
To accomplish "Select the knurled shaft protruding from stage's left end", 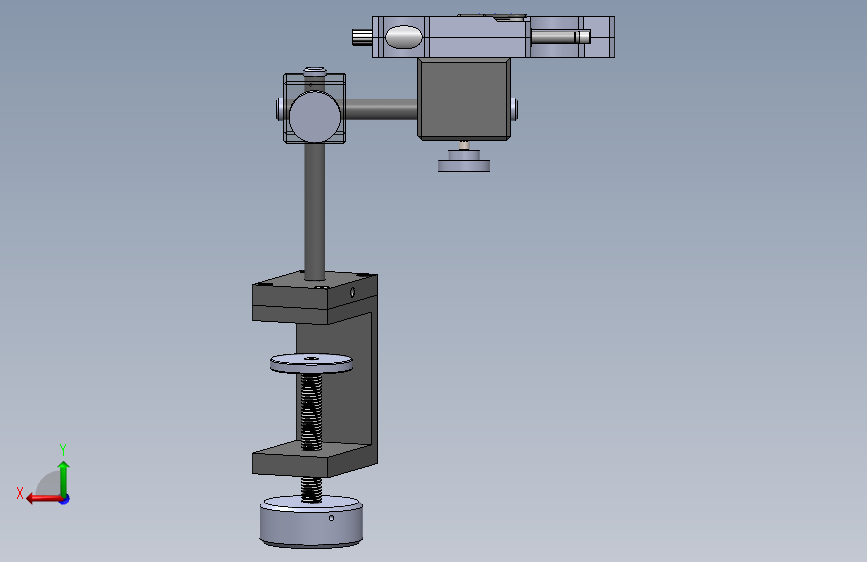I will (362, 37).
